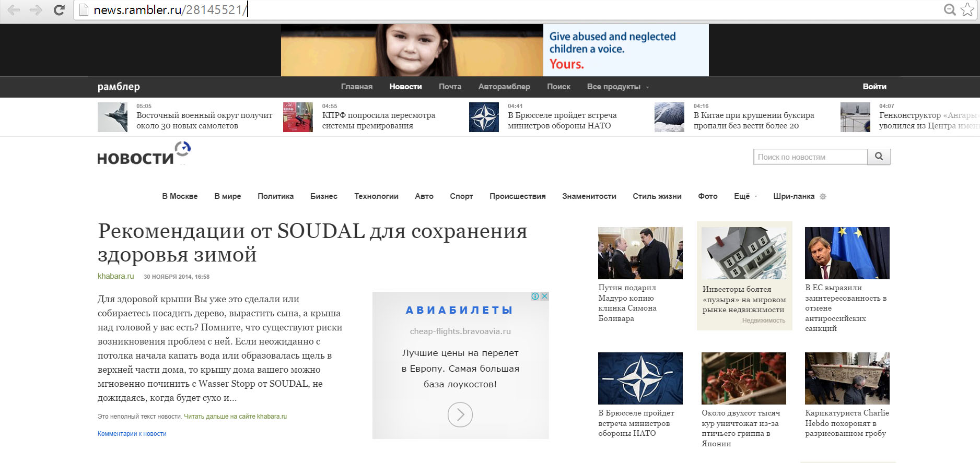Screen dimensions: 980x463
Task: Open Главная in the top bar
Action: pos(357,87)
